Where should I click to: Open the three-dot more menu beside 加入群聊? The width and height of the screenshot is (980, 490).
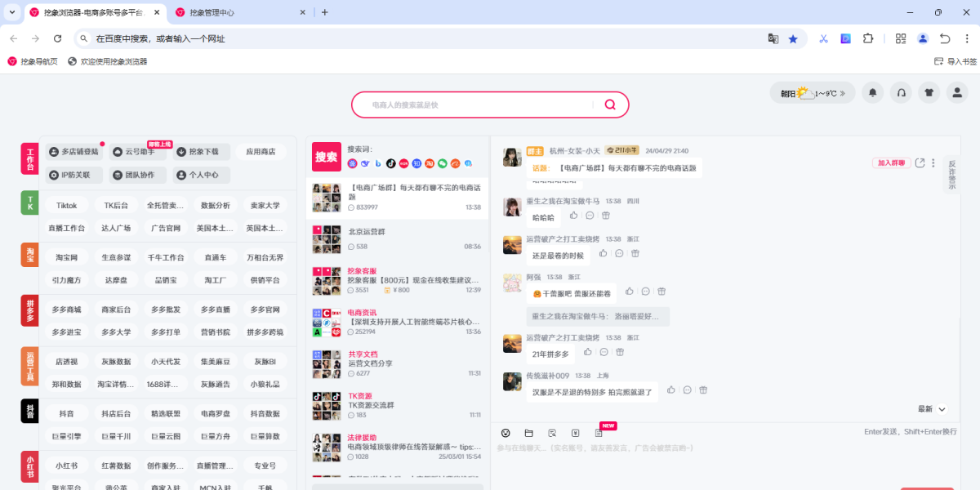click(933, 163)
